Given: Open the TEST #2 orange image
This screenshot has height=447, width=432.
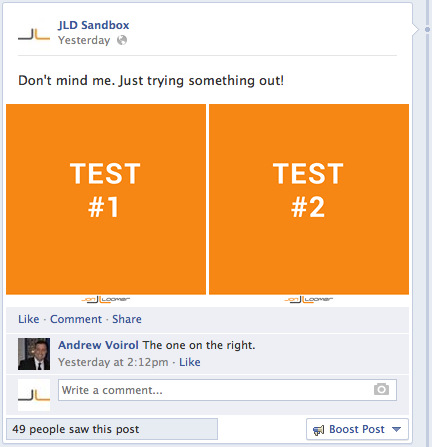Looking at the screenshot, I should click(309, 199).
